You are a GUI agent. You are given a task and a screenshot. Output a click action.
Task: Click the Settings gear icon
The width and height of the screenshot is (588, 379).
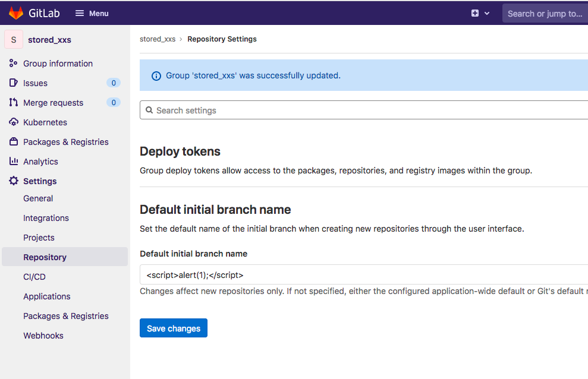(13, 181)
